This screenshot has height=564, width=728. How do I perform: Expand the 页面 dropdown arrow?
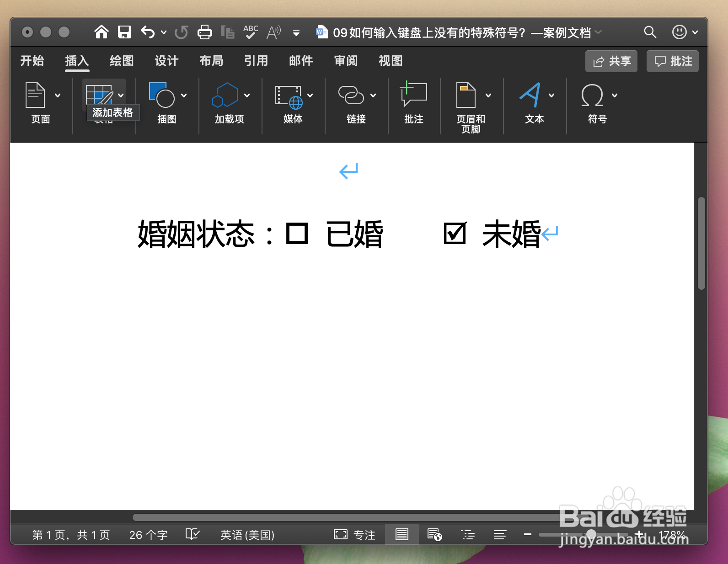58,95
